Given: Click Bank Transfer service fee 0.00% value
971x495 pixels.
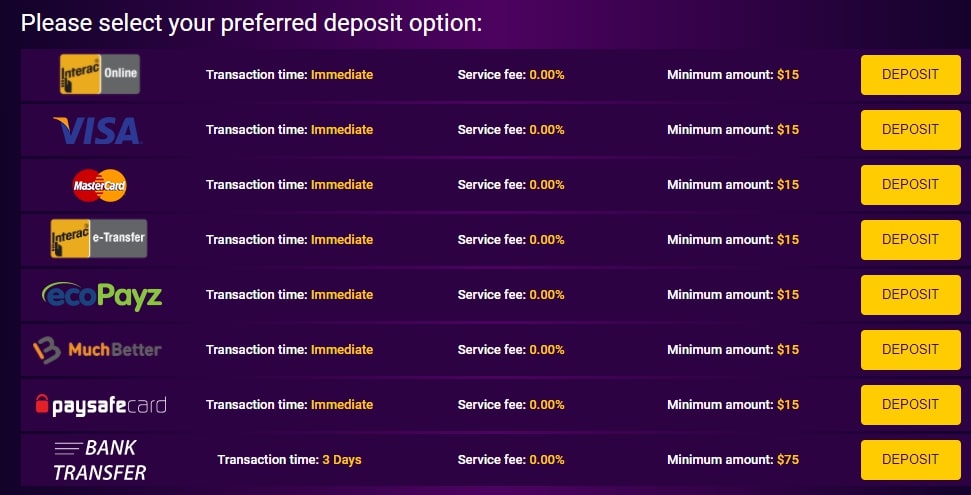Looking at the screenshot, I should (546, 460).
